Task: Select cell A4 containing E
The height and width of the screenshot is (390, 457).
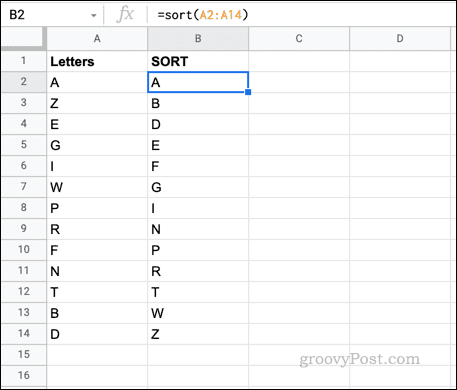Action: [x=97, y=124]
